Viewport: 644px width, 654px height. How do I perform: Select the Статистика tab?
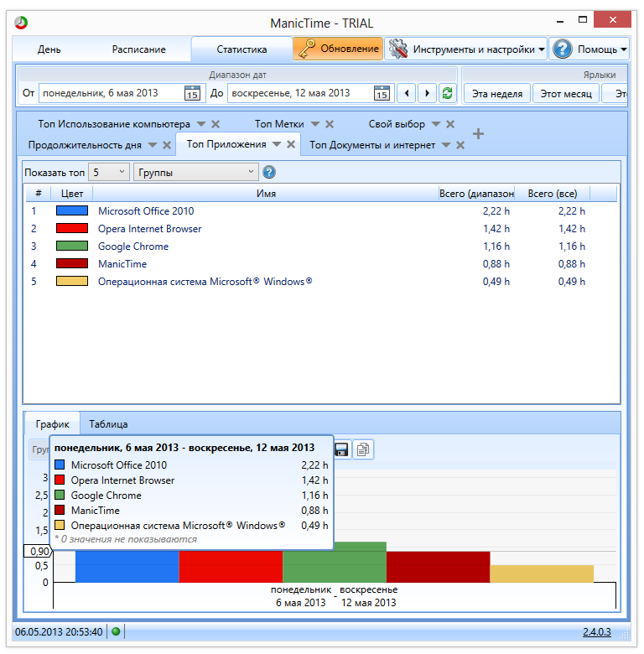coord(241,49)
